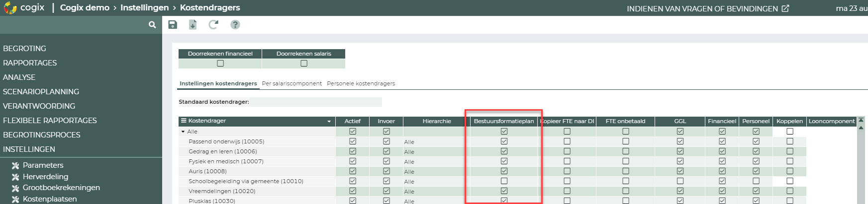
Task: Collapse the Alle tree node
Action: tap(183, 132)
